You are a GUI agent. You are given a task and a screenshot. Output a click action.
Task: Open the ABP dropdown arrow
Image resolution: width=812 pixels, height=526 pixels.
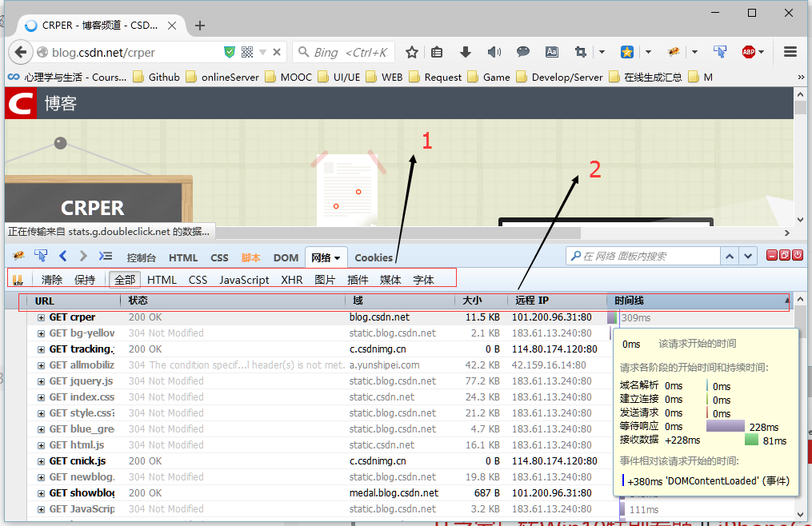click(762, 52)
